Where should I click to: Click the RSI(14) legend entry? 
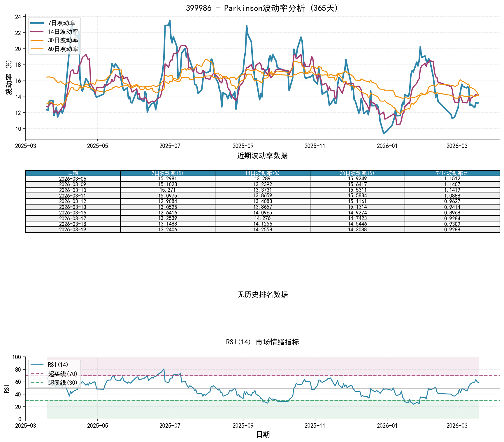click(58, 365)
